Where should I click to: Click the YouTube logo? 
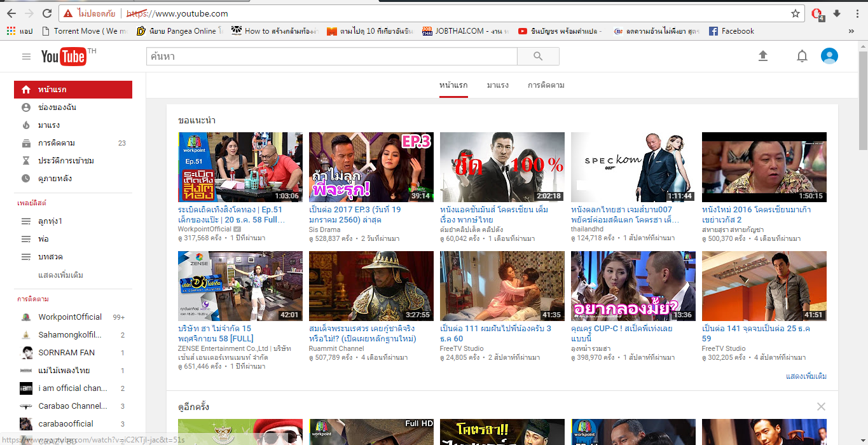[64, 57]
